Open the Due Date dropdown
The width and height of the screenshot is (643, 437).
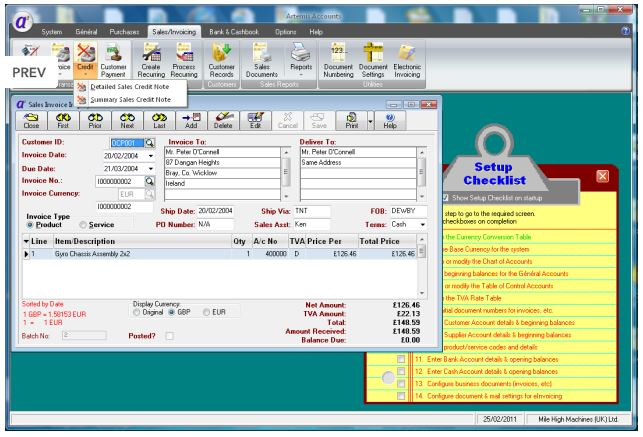[150, 169]
